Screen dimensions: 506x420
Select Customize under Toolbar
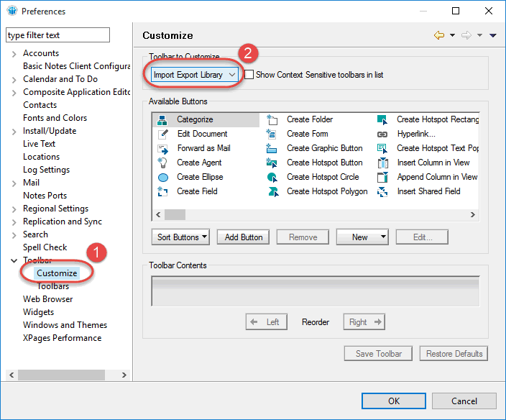point(57,273)
